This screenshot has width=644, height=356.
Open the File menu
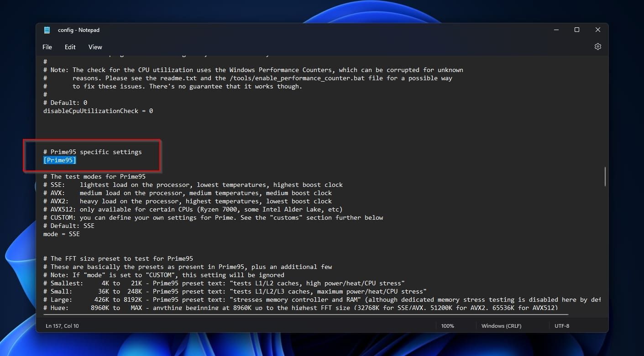(x=47, y=47)
